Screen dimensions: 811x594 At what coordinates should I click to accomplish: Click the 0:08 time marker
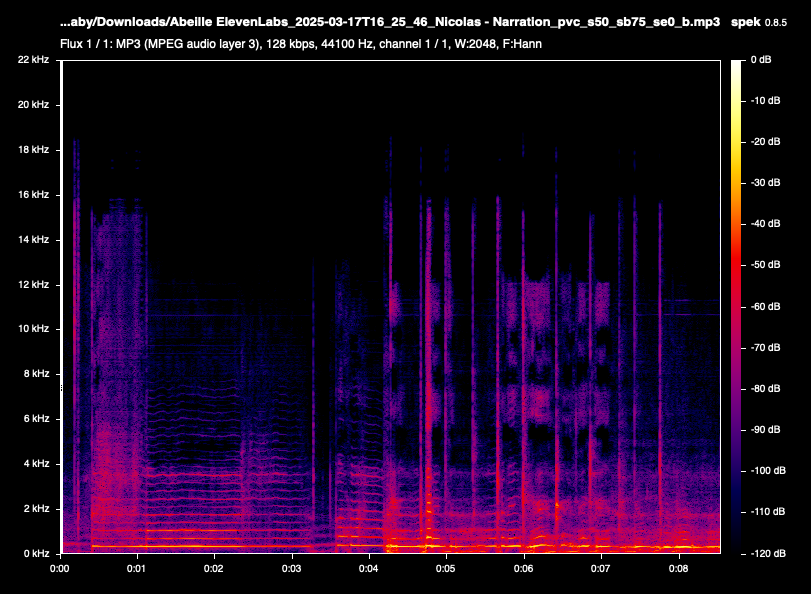[678, 568]
